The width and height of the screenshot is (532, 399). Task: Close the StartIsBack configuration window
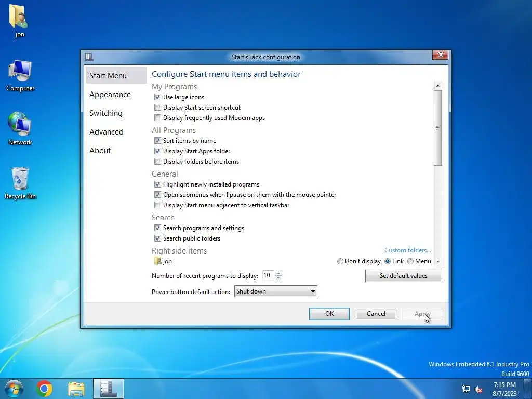[440, 55]
